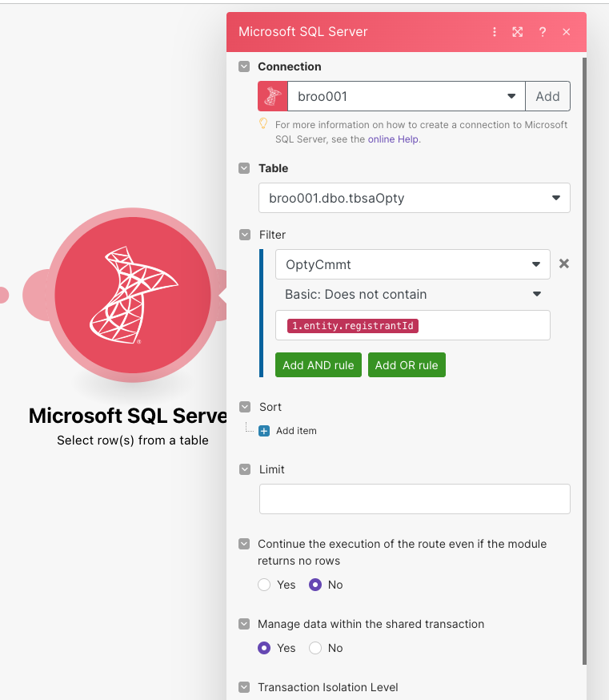The image size is (609, 700).
Task: Select No for continue execution option
Action: [315, 585]
